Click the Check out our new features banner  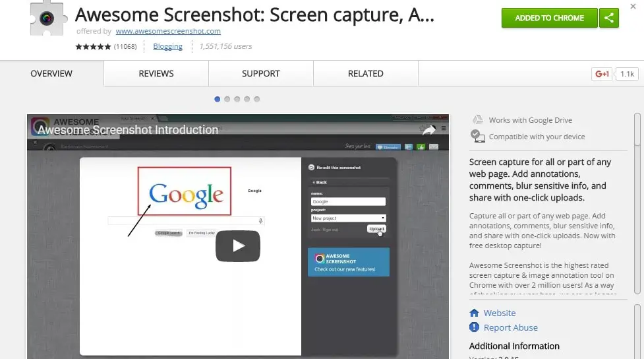click(348, 262)
